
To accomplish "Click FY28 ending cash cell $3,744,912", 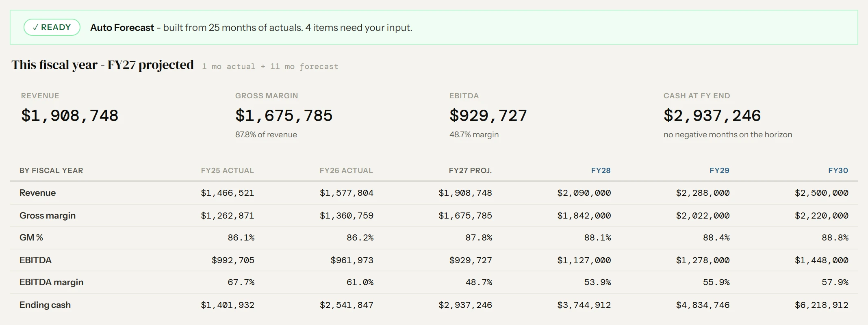I will point(584,305).
